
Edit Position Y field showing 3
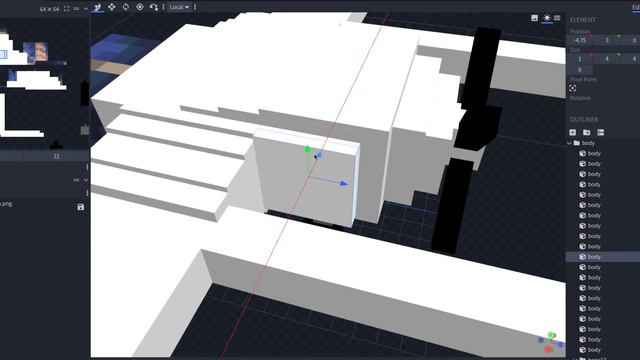(607, 40)
